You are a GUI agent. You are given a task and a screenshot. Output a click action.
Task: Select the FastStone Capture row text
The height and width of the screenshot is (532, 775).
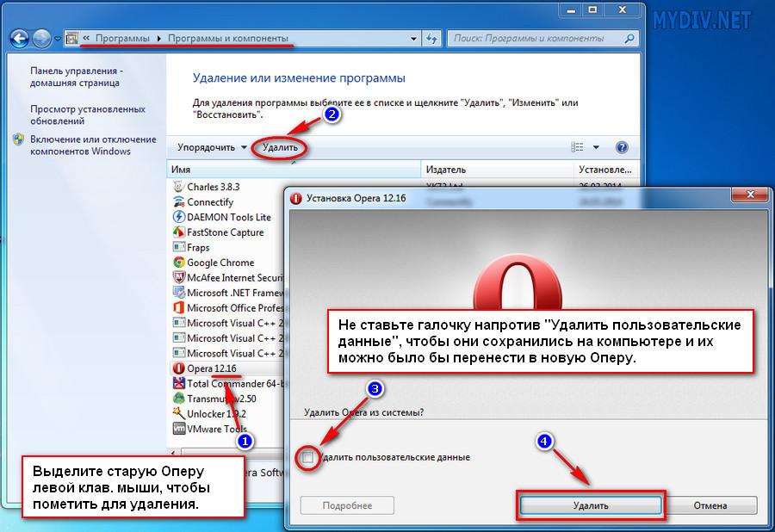[x=226, y=232]
